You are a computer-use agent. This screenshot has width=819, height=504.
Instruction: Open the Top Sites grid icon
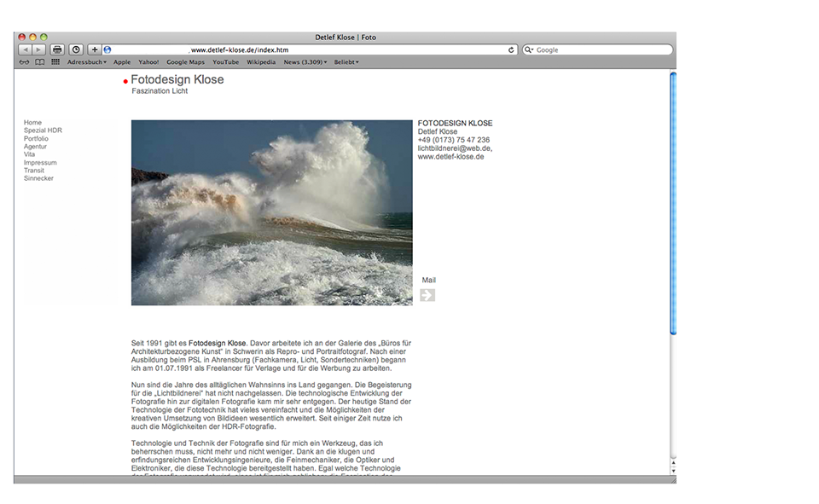click(55, 62)
